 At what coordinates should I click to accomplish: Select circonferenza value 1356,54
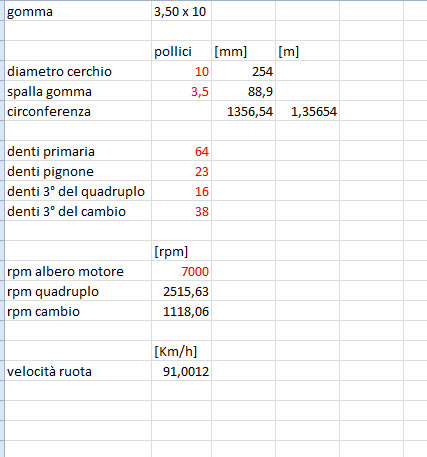coord(243,111)
